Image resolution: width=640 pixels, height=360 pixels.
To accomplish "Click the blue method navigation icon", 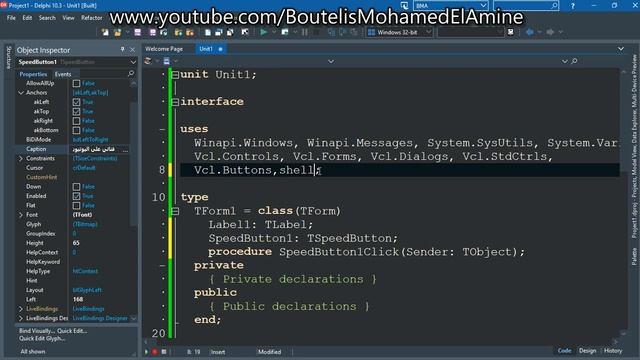I will pos(167,61).
